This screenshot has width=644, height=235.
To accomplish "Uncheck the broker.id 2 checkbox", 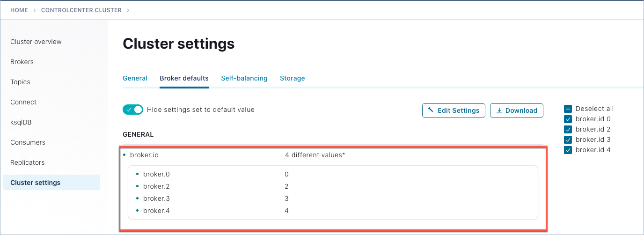I will 568,129.
